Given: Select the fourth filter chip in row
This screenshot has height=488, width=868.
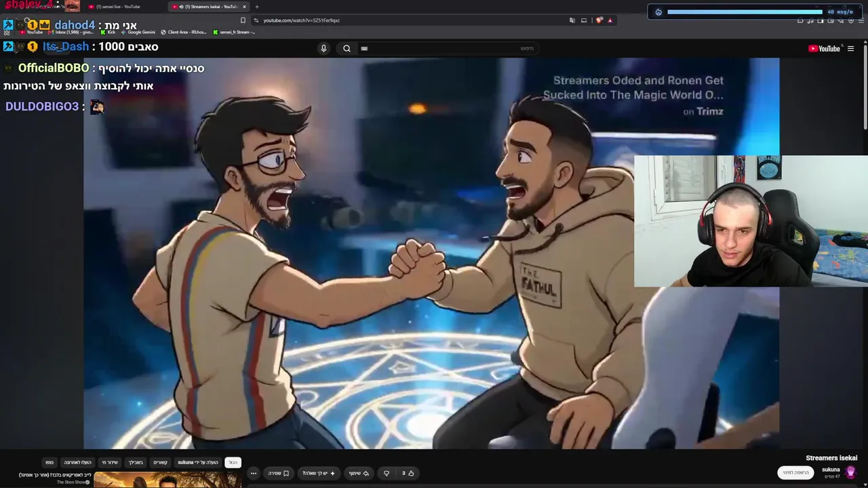Looking at the screenshot, I should coord(136,462).
